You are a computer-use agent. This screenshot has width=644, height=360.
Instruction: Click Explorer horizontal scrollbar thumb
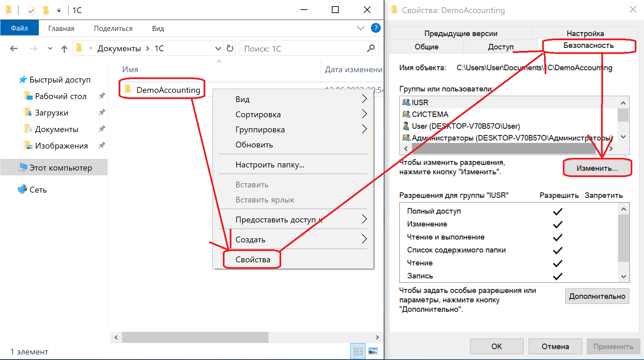coord(195,337)
